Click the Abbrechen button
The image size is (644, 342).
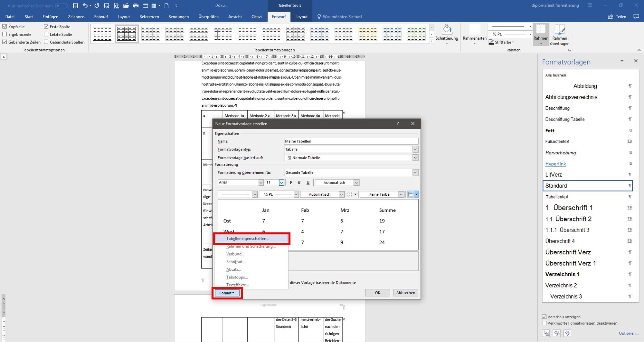coord(406,293)
